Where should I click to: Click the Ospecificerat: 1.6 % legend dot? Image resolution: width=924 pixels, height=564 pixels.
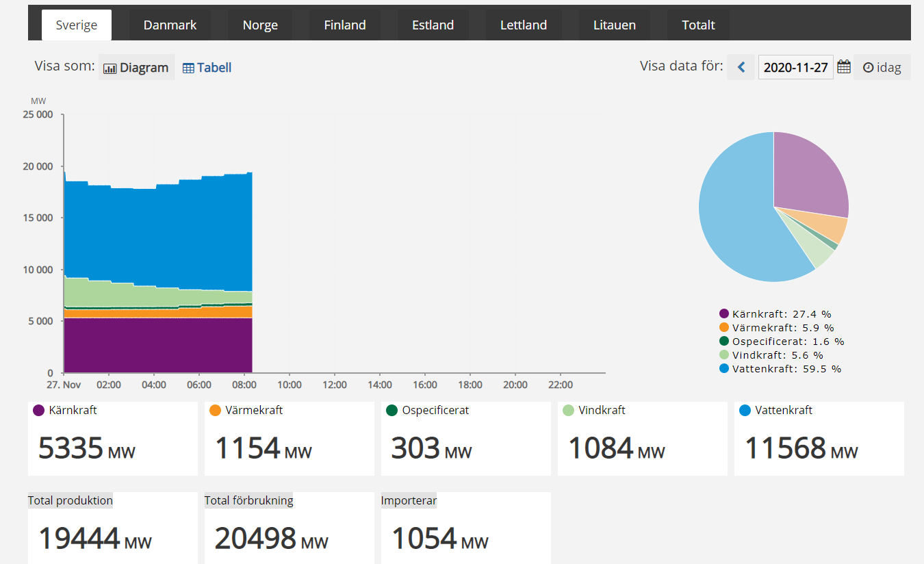(724, 341)
